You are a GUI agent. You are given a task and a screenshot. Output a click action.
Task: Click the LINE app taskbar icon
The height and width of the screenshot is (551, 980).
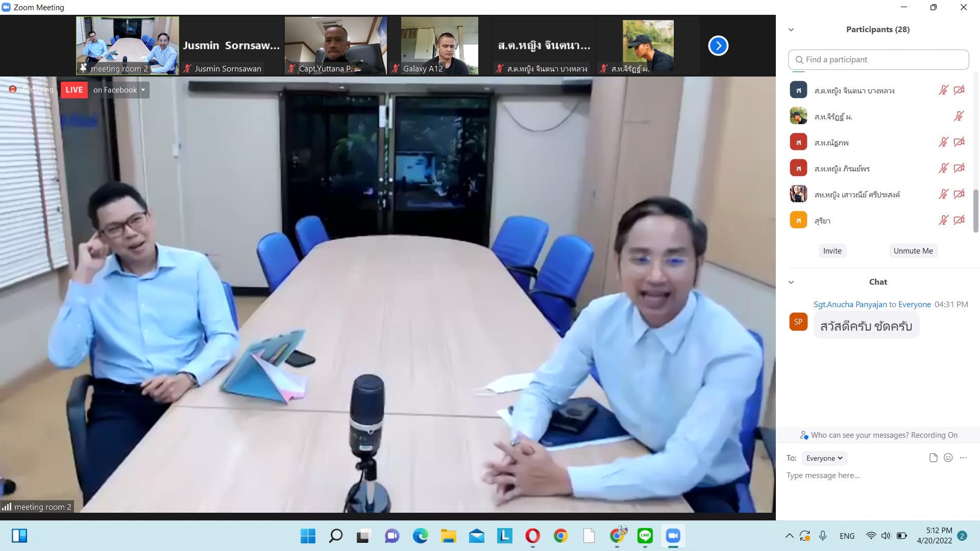pyautogui.click(x=645, y=536)
